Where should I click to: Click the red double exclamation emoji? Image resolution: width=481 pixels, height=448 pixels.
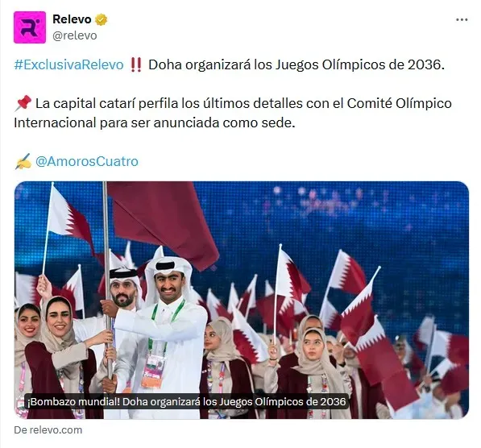click(136, 64)
